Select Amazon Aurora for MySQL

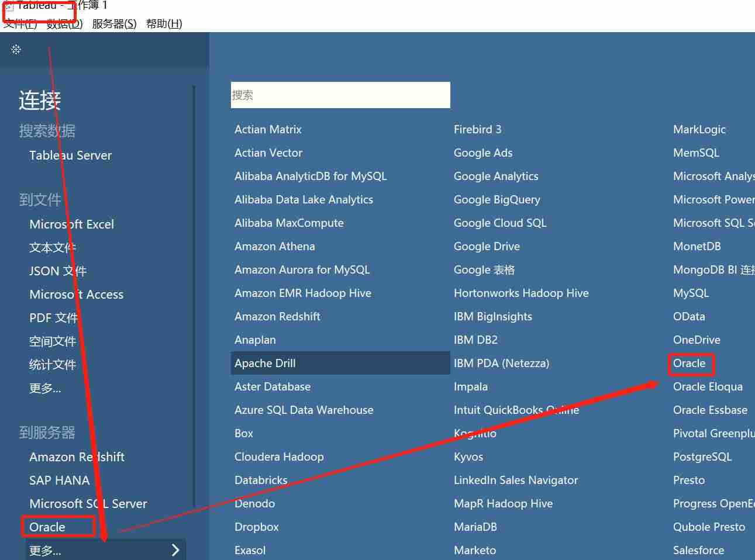click(x=302, y=269)
